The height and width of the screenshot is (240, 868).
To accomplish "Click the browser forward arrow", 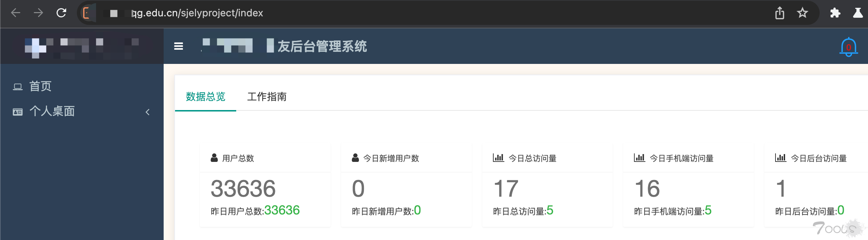I will click(38, 13).
